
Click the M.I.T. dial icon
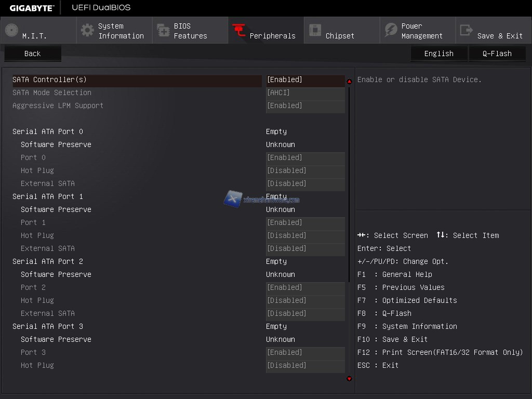click(x=11, y=30)
